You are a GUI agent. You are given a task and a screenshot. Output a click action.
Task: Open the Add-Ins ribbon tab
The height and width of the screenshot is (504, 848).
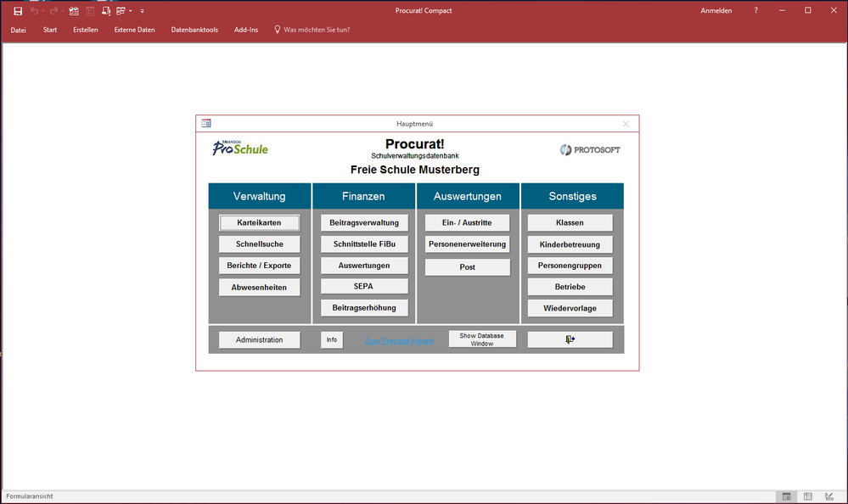245,30
